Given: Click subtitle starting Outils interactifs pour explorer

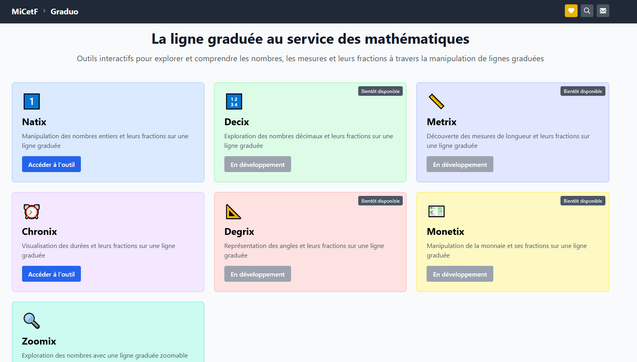Looking at the screenshot, I should (310, 59).
